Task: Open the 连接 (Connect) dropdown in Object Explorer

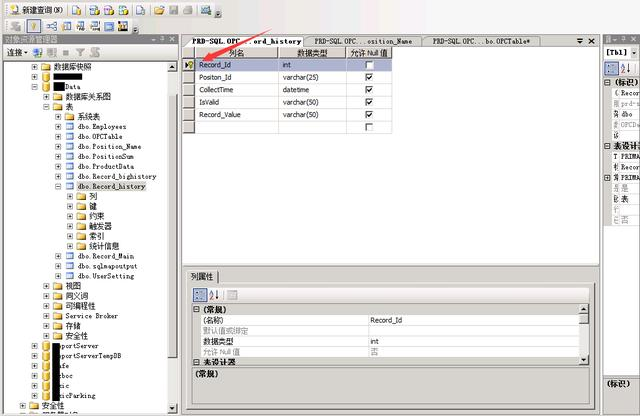Action: [17, 52]
